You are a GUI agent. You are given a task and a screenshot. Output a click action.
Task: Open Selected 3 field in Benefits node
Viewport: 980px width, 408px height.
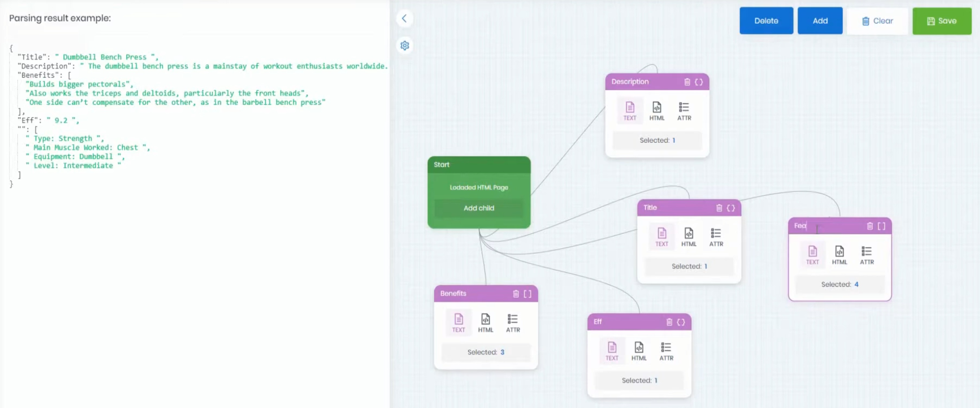pos(486,352)
